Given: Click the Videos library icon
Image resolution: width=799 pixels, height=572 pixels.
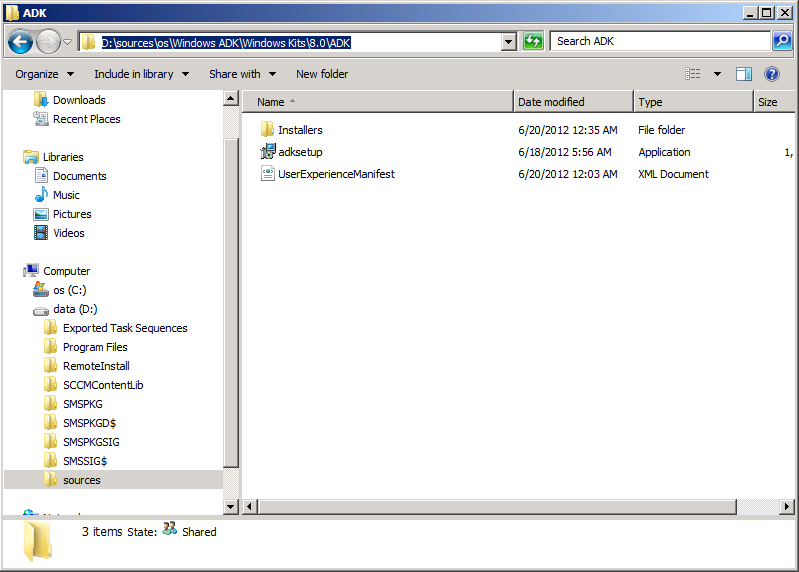Looking at the screenshot, I should 41,233.
